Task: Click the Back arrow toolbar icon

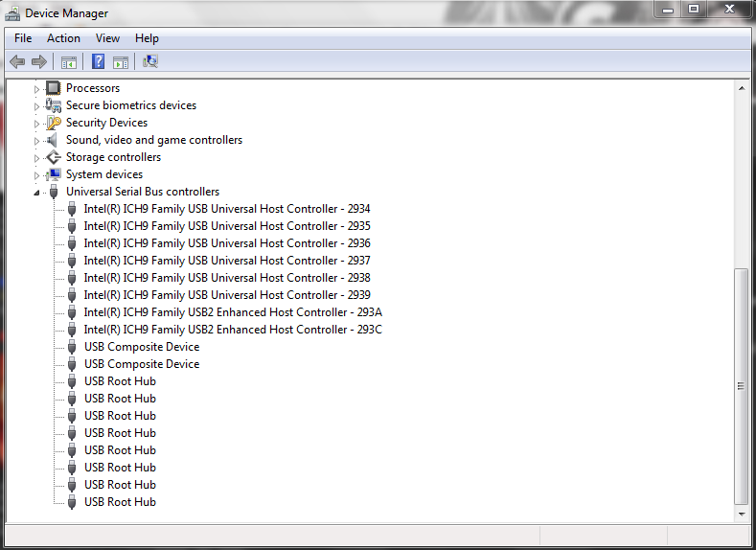Action: click(16, 62)
